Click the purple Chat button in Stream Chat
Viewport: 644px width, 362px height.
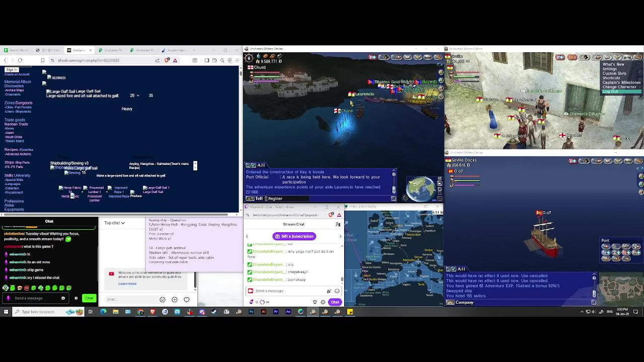335,302
